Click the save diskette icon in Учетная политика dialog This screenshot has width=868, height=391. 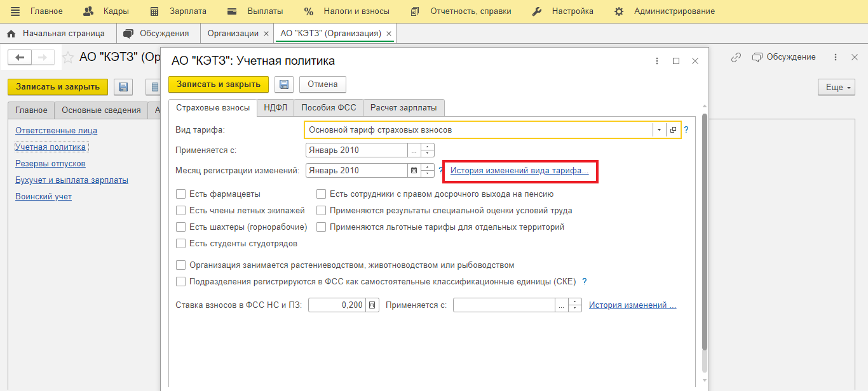point(283,84)
